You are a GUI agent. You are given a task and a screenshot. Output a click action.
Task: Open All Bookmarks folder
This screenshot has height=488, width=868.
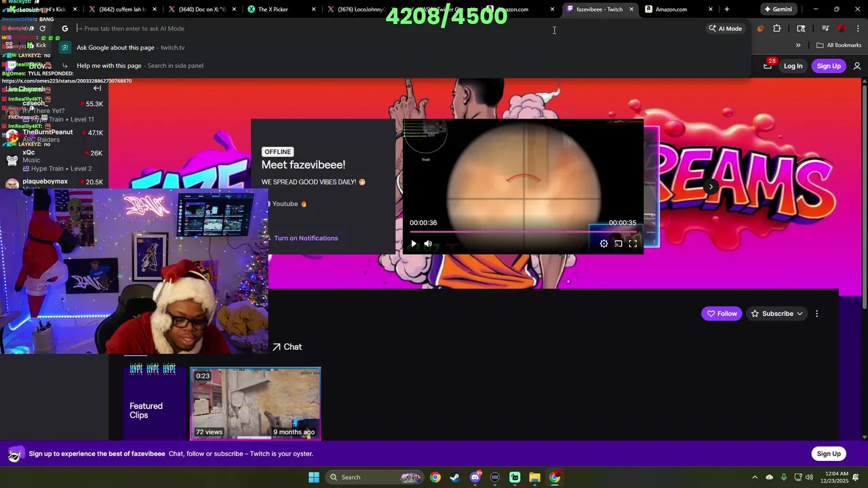tap(839, 45)
